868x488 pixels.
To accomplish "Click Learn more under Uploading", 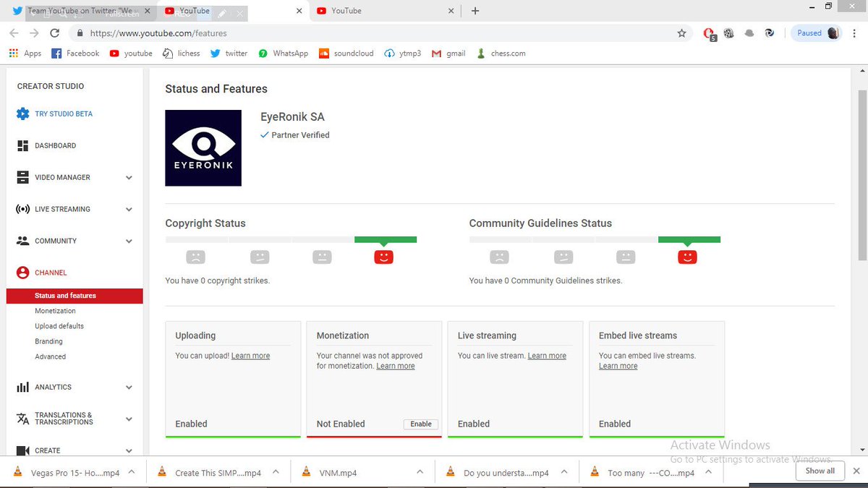I will click(250, 356).
